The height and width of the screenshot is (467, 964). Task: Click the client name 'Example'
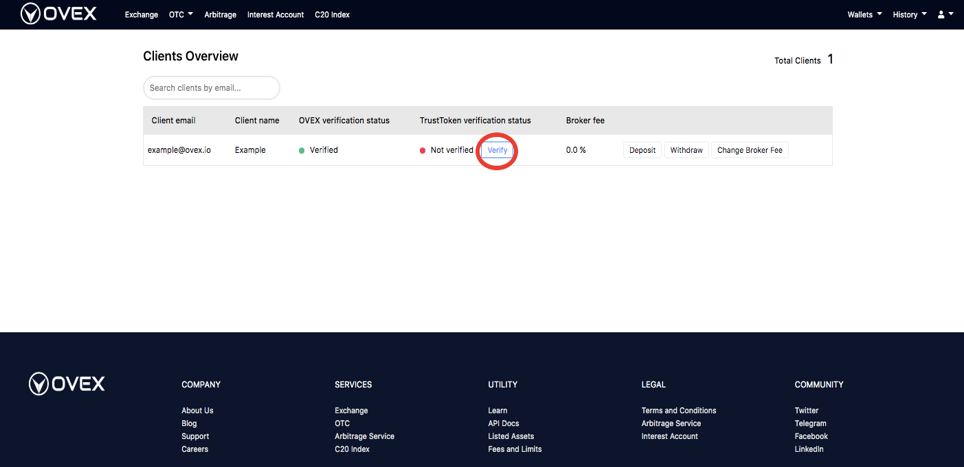pos(250,150)
